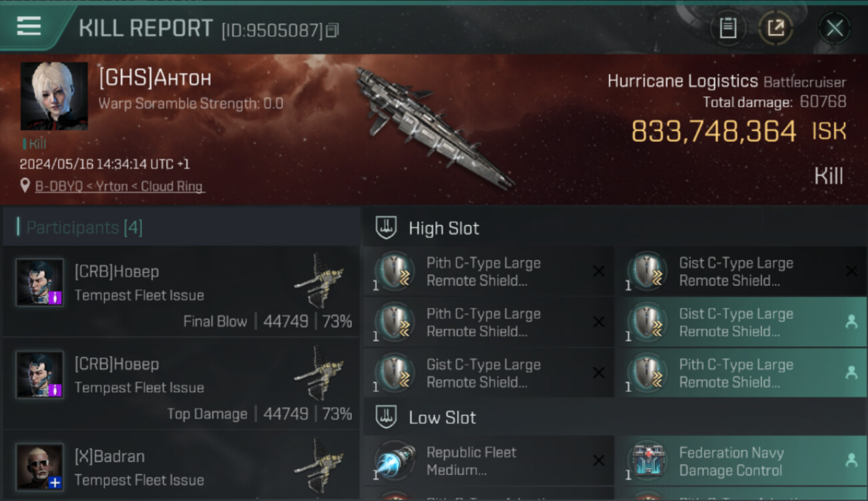The image size is (868, 501).
Task: Click the Republic Fleet Medium module icon
Action: click(x=394, y=461)
